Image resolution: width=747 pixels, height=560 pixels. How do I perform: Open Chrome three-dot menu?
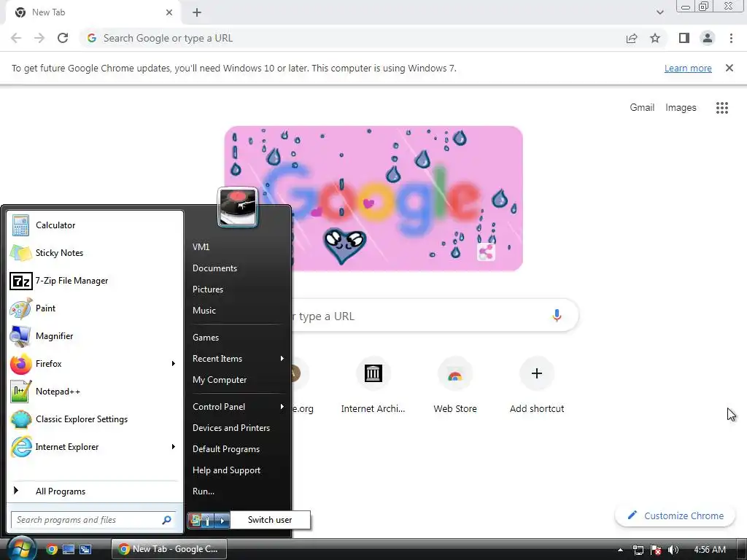731,38
